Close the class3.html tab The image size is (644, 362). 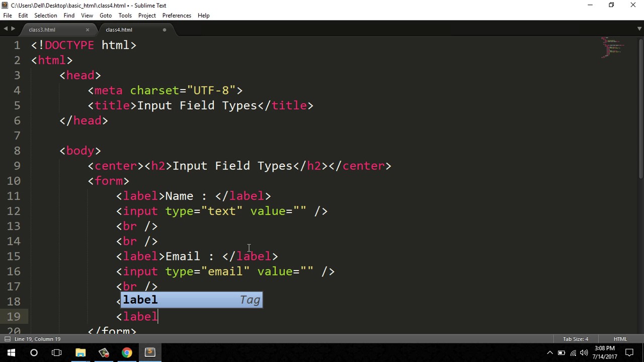click(x=87, y=30)
